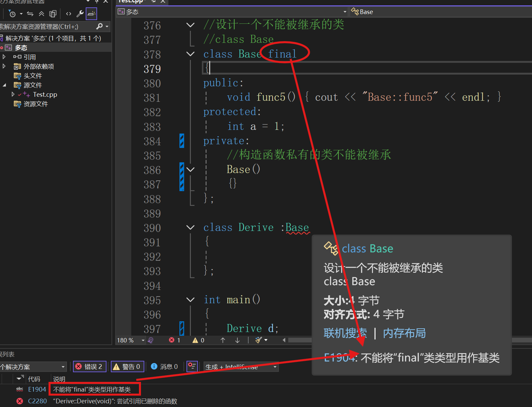Screen dimensions: 532x407
Task: Sort error list by 代码 column
Action: click(x=34, y=379)
